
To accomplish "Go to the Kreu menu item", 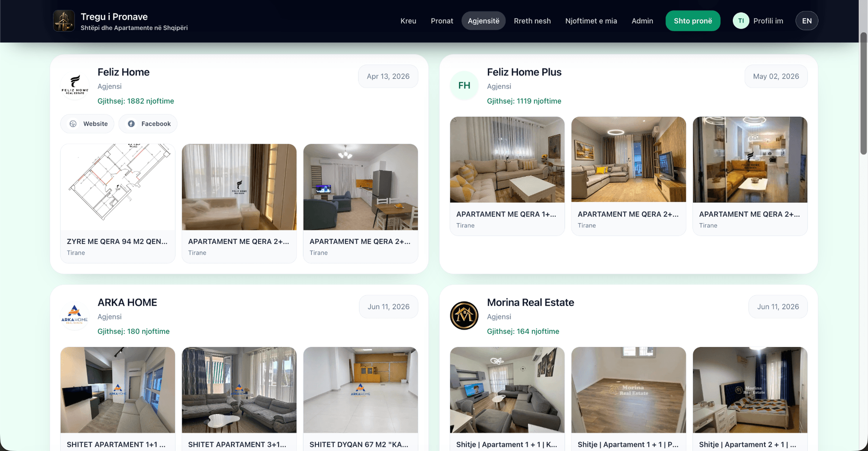I will tap(408, 21).
